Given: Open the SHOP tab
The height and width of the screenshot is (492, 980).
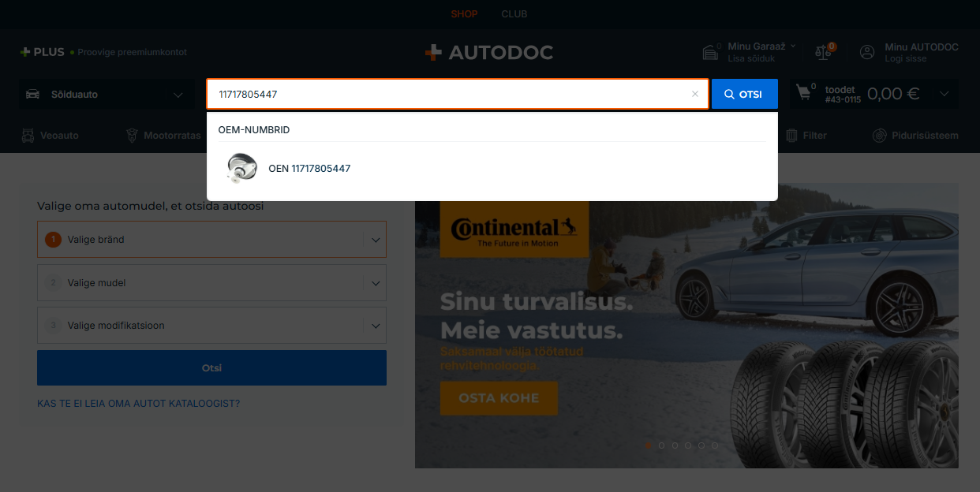Looking at the screenshot, I should point(465,14).
